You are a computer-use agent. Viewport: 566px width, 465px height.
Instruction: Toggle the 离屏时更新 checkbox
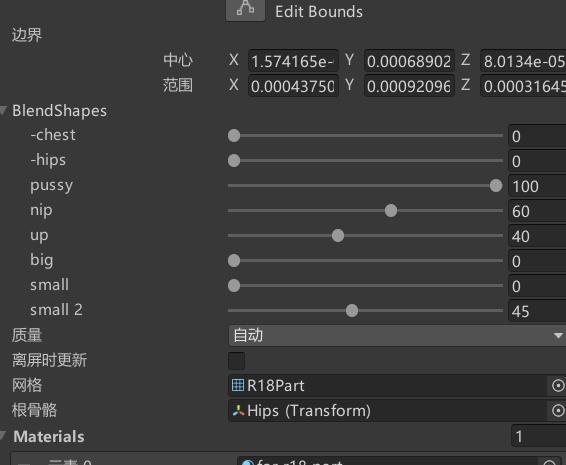(236, 361)
